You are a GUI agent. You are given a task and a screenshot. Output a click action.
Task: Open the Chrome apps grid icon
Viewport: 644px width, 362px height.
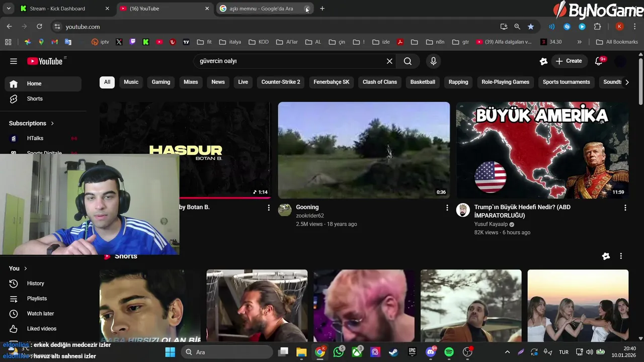click(x=8, y=42)
